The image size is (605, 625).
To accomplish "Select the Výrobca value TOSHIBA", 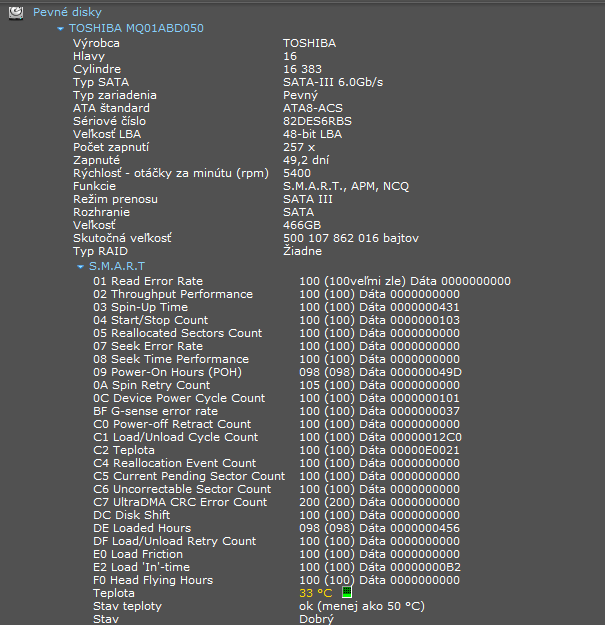I will click(309, 43).
